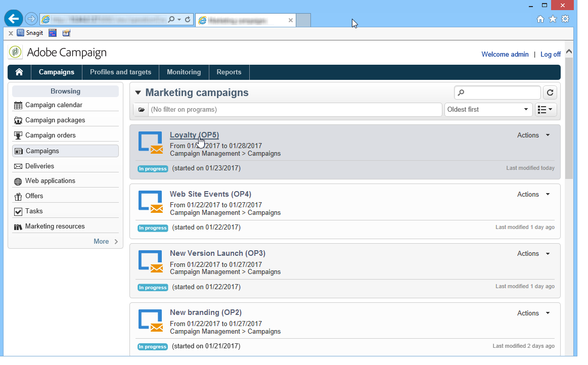Click the Snagit capture window icon
Image resolution: width=588 pixels, height=365 pixels.
pos(53,33)
